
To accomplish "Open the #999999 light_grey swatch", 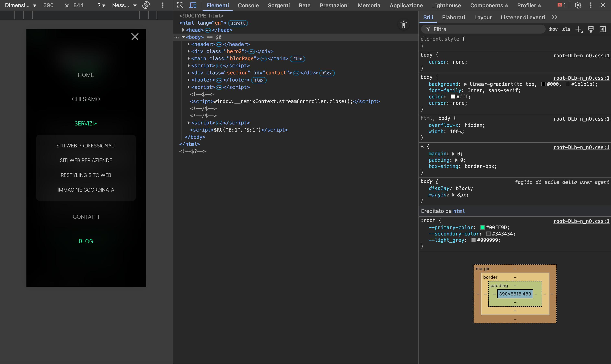I will pyautogui.click(x=474, y=240).
